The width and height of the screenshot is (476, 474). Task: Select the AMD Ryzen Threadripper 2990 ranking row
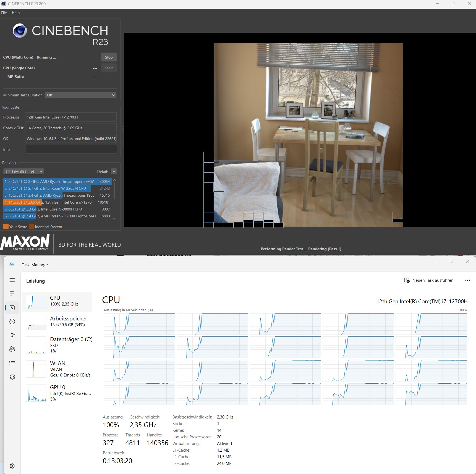57,181
